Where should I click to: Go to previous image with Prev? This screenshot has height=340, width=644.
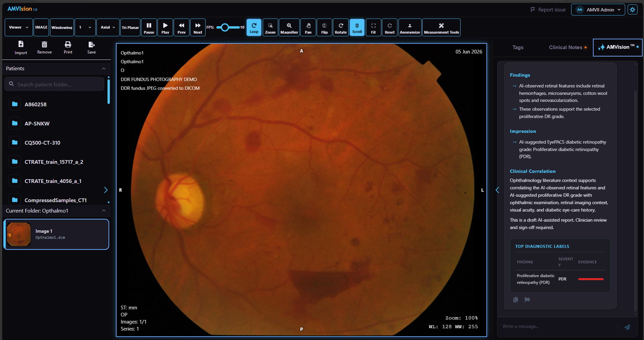coord(181,28)
